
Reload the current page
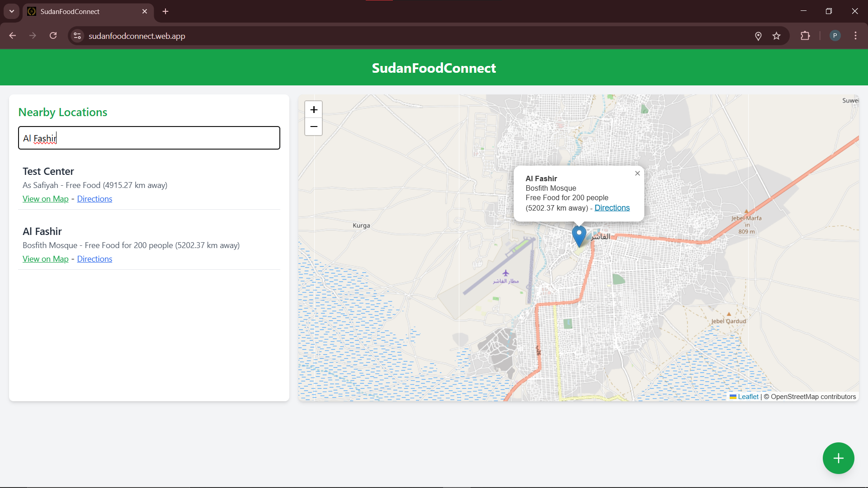pyautogui.click(x=53, y=36)
